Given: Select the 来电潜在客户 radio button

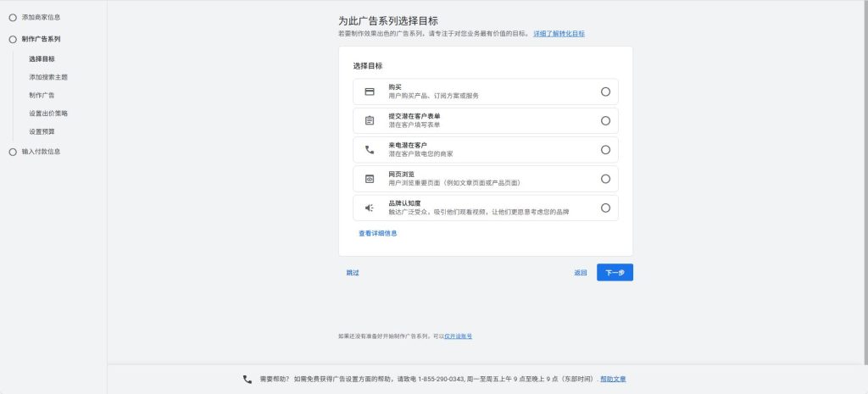Looking at the screenshot, I should [x=605, y=150].
